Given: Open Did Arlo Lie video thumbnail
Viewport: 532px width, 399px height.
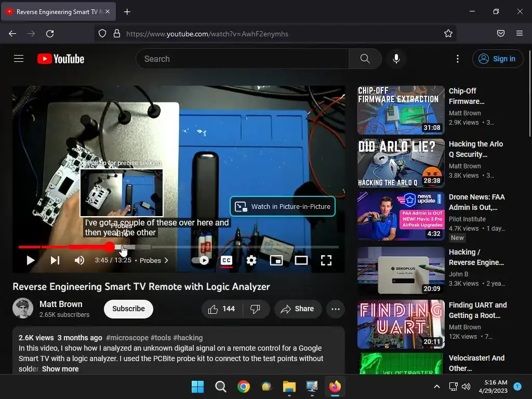Looking at the screenshot, I should (401, 163).
